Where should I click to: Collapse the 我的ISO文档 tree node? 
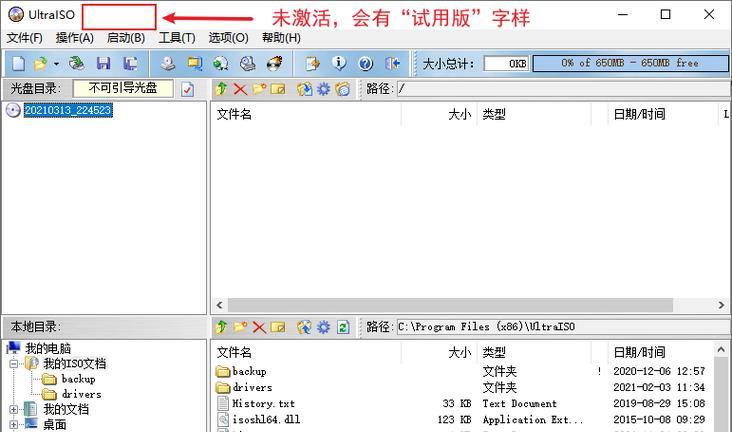pos(14,363)
